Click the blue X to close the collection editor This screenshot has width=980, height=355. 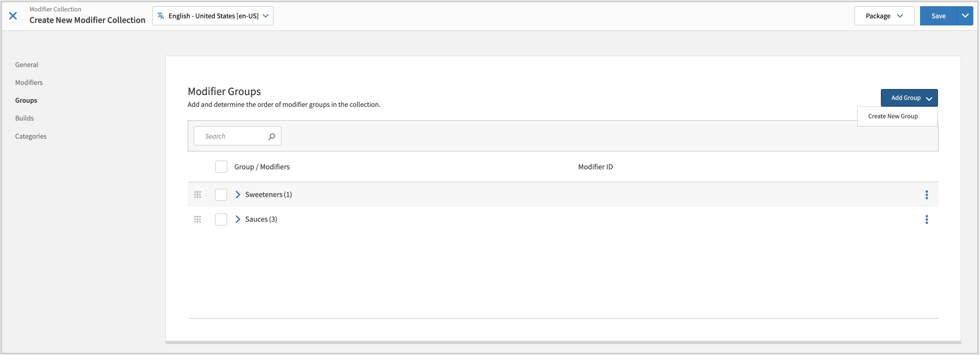tap(13, 16)
